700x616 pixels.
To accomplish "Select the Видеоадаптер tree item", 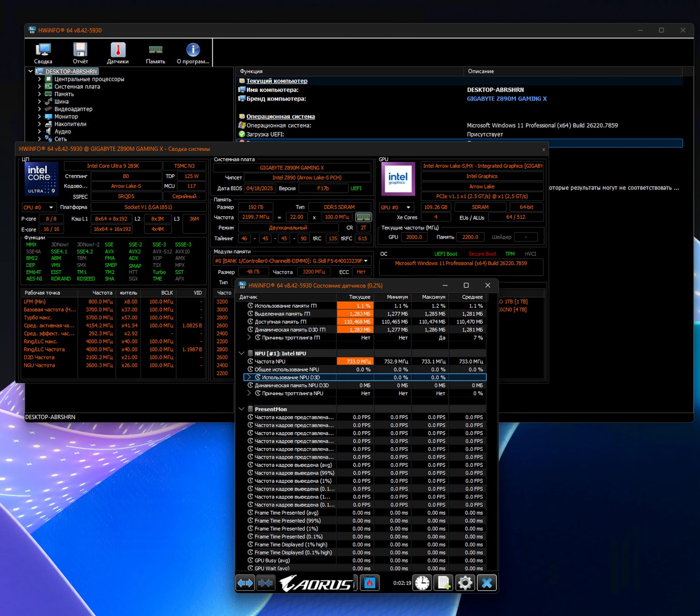I will pyautogui.click(x=73, y=109).
